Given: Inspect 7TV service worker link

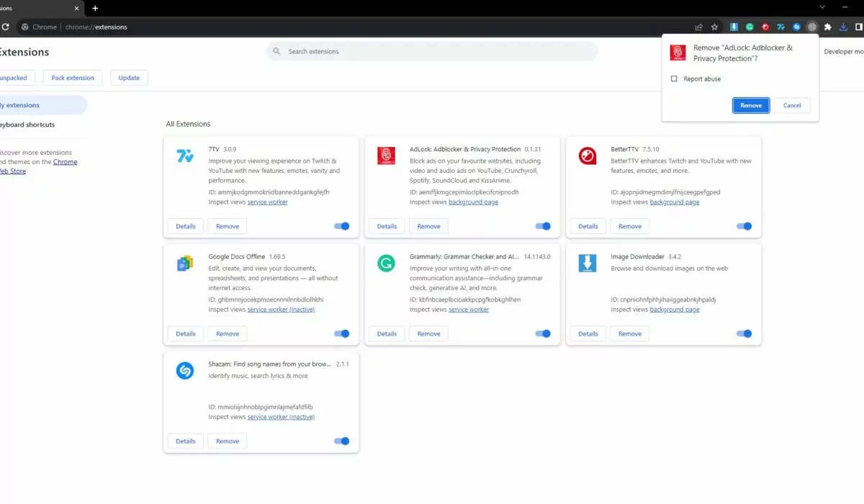Looking at the screenshot, I should (268, 202).
